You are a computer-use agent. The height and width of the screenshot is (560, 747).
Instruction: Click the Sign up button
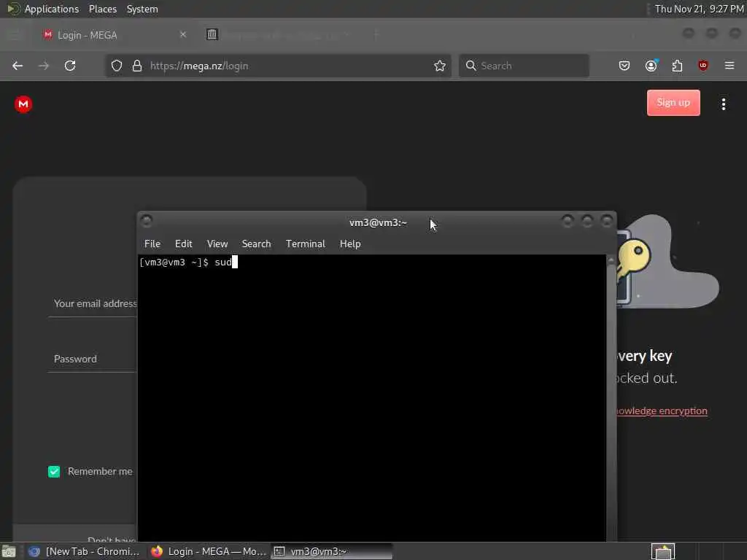pos(673,102)
